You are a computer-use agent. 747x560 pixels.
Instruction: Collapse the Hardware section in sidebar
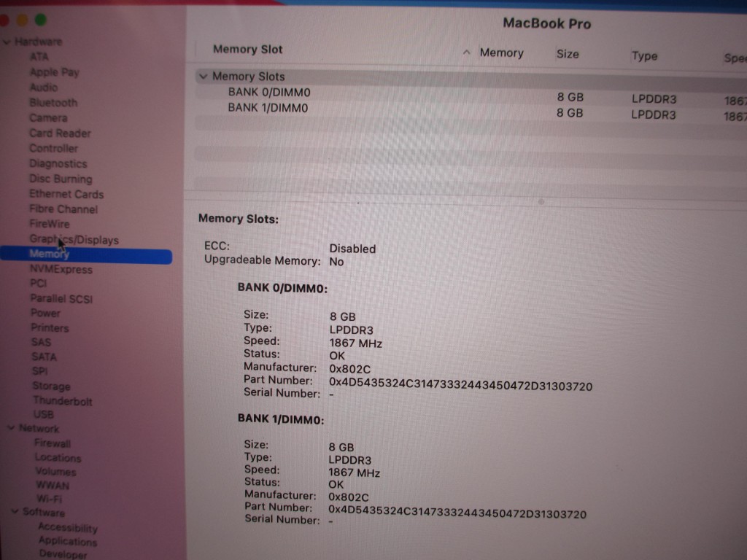click(7, 42)
